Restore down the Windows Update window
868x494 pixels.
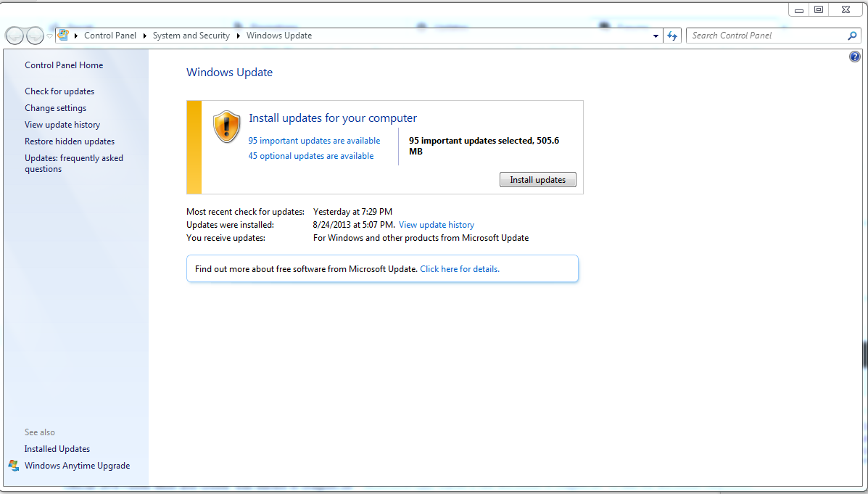tap(819, 9)
